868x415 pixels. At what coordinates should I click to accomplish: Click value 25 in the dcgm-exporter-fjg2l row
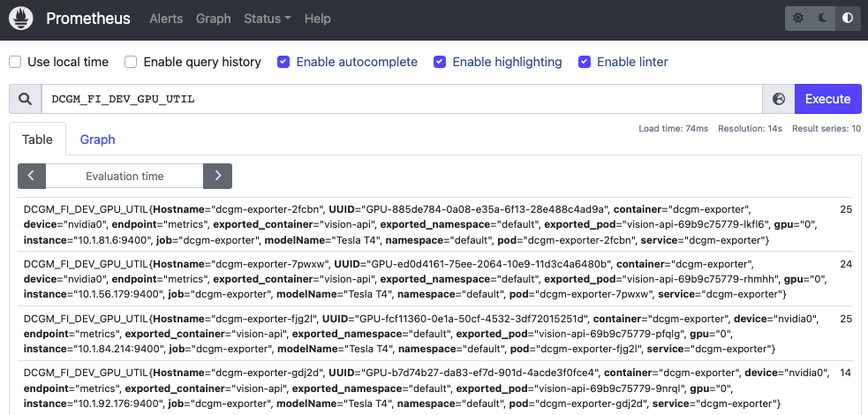click(846, 319)
